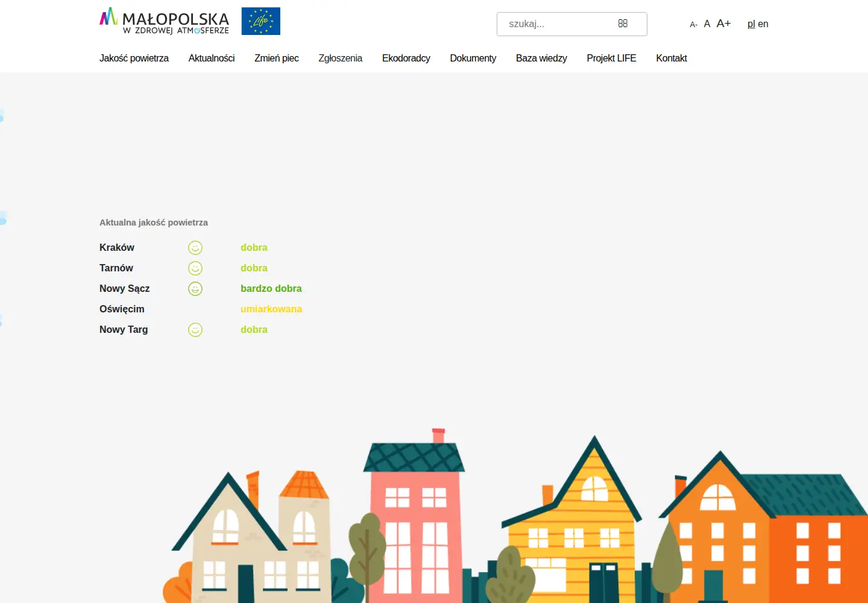Click the 'bardzo dobra' air quality status
Screen dimensions: 868x603
(271, 289)
